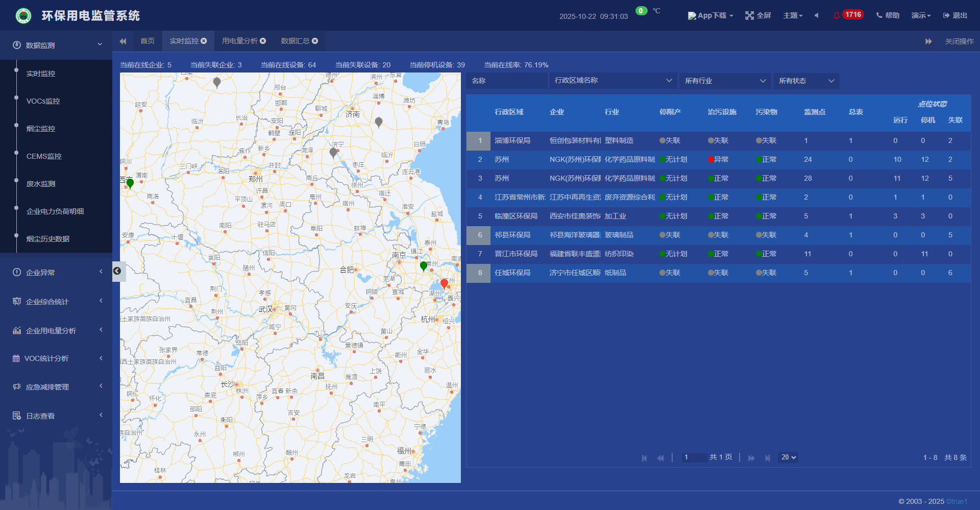Open the 所有状态 status dropdown
This screenshot has width=980, height=510.
pyautogui.click(x=806, y=81)
